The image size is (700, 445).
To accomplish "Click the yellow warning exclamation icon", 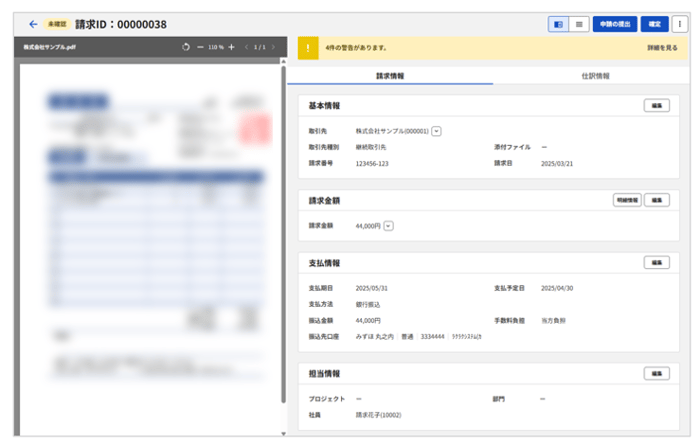I will (x=307, y=47).
